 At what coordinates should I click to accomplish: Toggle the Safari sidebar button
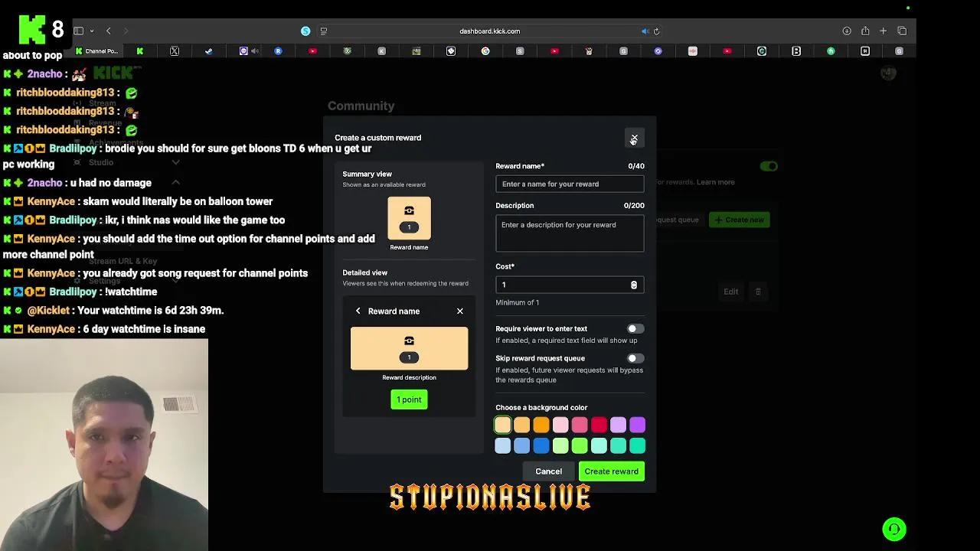click(x=78, y=31)
